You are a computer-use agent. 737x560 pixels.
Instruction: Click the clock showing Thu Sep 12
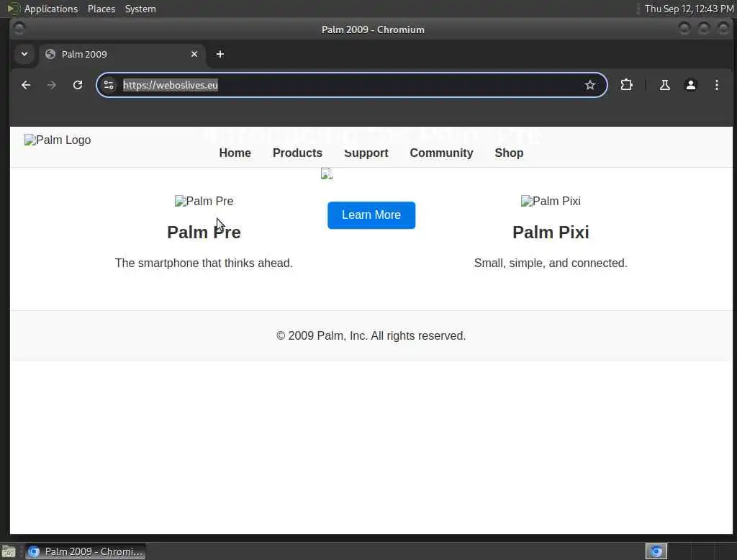[x=689, y=9]
